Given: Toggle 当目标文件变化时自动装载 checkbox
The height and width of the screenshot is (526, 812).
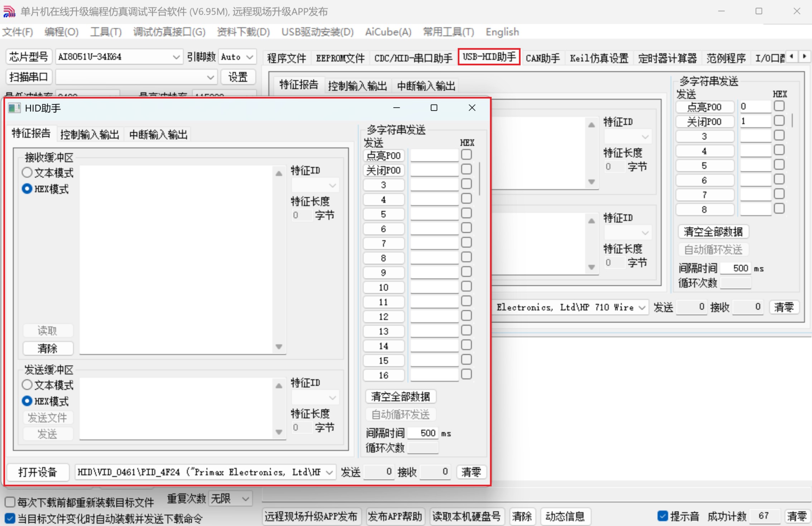Looking at the screenshot, I should coord(10,518).
